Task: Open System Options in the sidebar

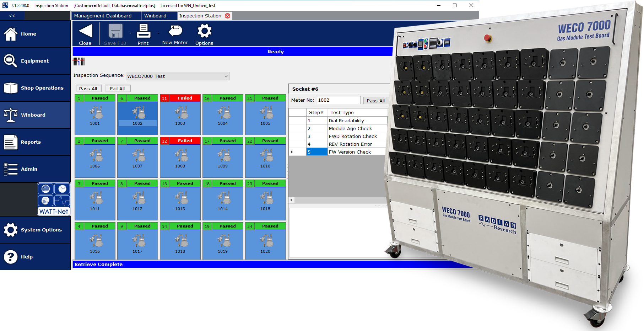Action: pyautogui.click(x=35, y=230)
